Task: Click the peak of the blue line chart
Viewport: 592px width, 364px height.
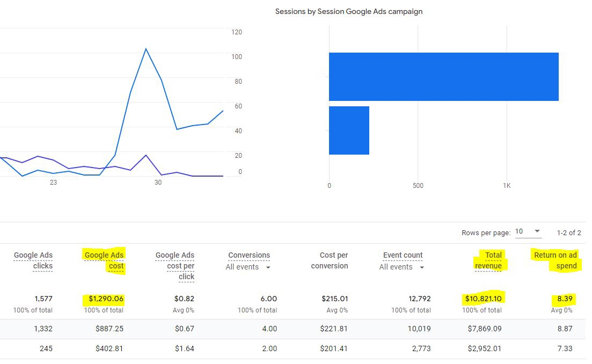Action: tap(145, 49)
